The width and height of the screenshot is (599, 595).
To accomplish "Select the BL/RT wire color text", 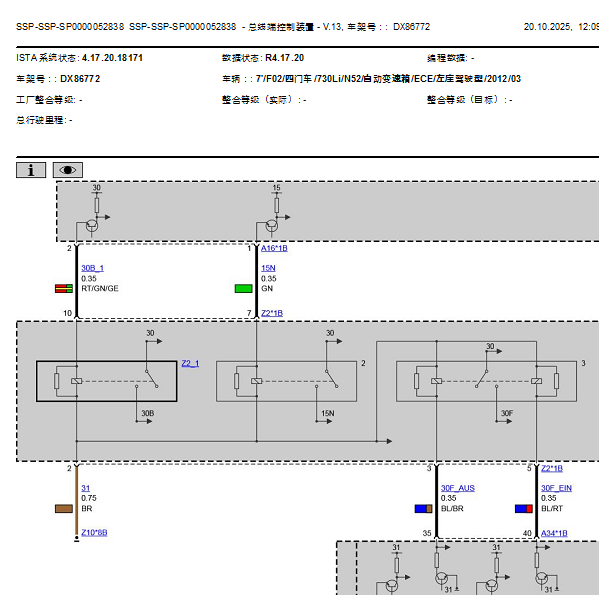I will [x=552, y=509].
